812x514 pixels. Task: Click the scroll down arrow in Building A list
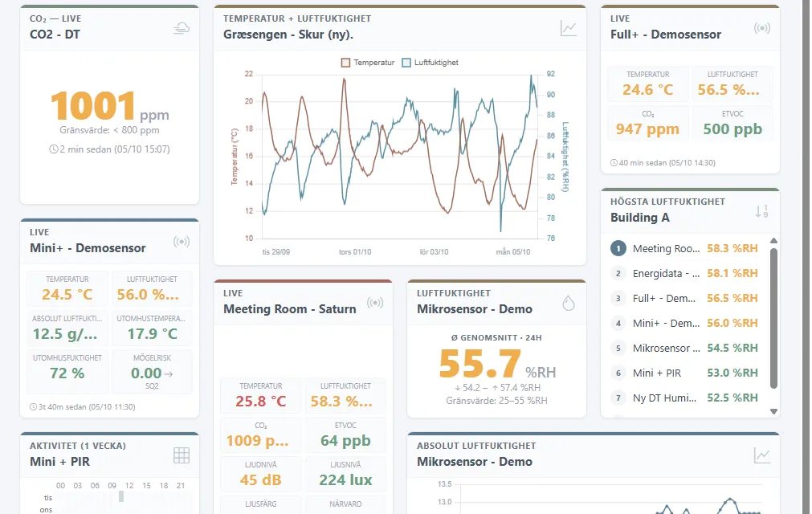(x=773, y=411)
